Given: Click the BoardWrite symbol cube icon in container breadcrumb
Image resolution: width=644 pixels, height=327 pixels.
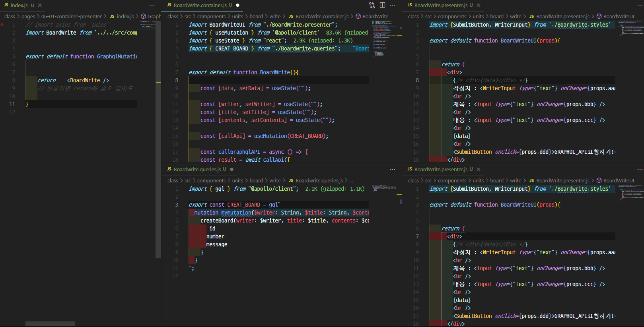Looking at the screenshot, I should (x=358, y=16).
